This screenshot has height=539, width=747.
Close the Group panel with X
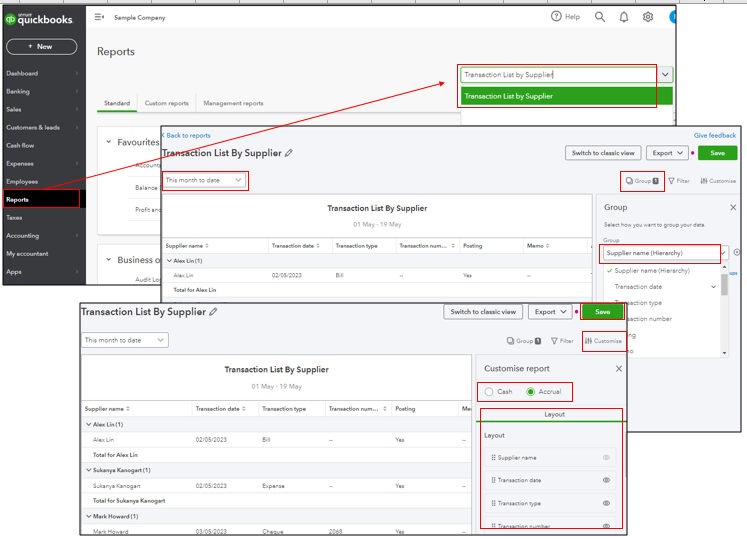click(732, 207)
